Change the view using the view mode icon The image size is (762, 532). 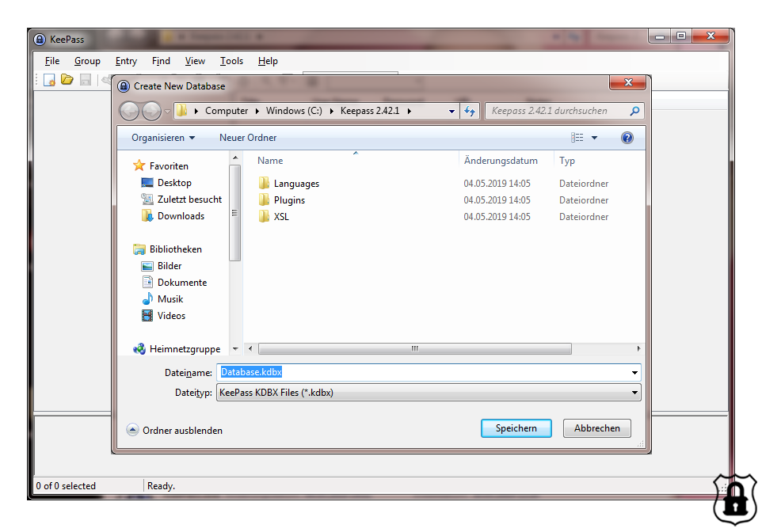[577, 138]
